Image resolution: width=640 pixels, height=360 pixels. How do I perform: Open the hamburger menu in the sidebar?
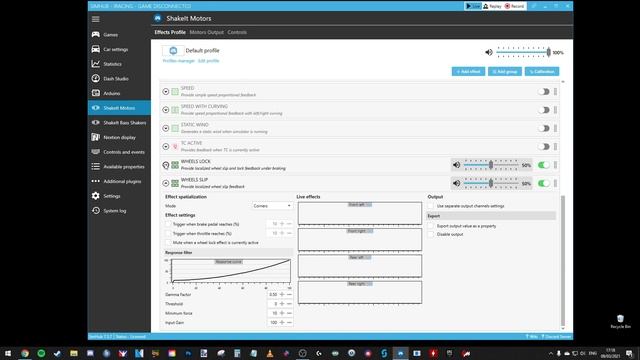click(96, 19)
